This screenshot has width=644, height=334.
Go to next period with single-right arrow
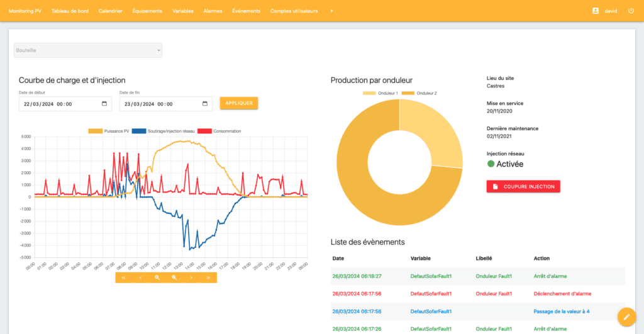coord(191,277)
